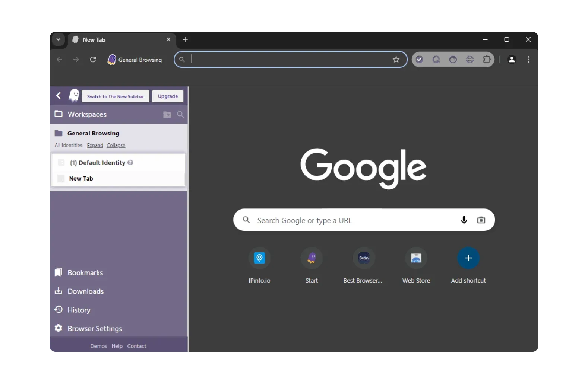This screenshot has height=383, width=588.
Task: Go forward with the forward arrow
Action: click(x=76, y=60)
